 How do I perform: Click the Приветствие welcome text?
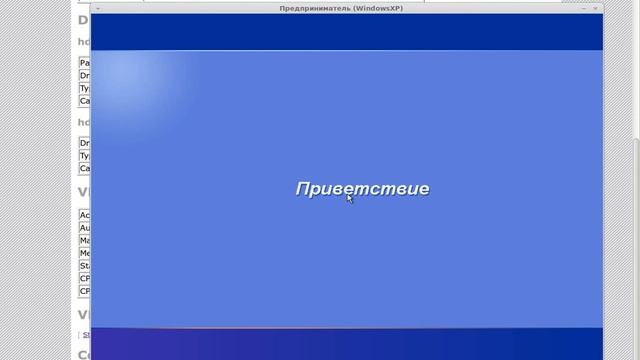(x=362, y=189)
